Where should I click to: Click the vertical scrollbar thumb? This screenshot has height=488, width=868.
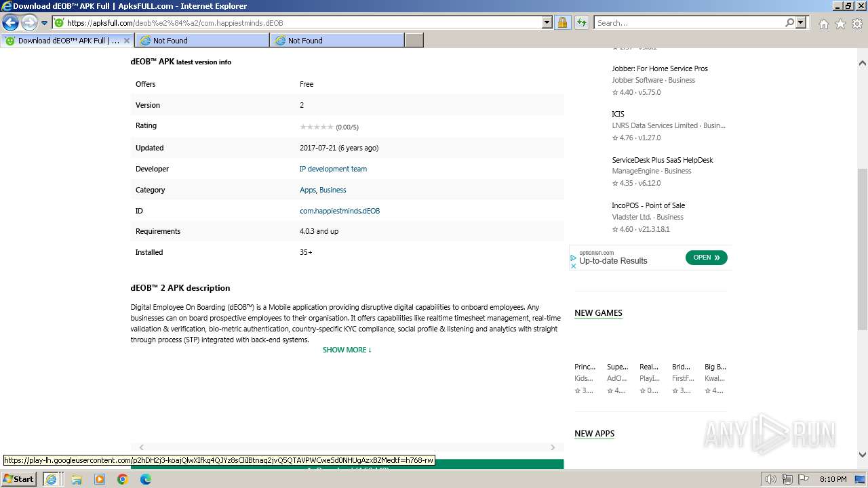pos(863,249)
